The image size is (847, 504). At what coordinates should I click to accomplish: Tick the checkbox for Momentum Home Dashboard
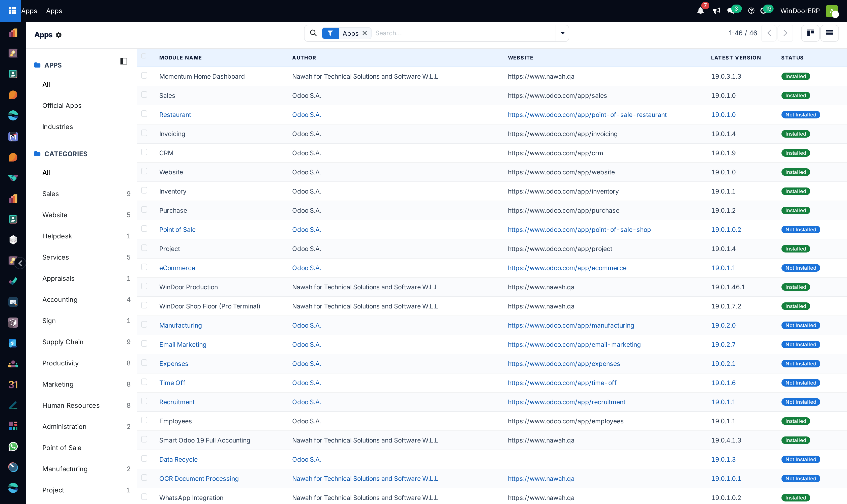pos(144,75)
